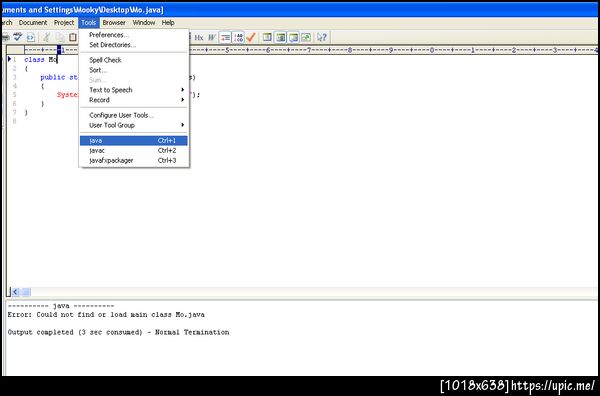
Task: Click the Paste clipboard toolbar icon
Action: [x=73, y=37]
